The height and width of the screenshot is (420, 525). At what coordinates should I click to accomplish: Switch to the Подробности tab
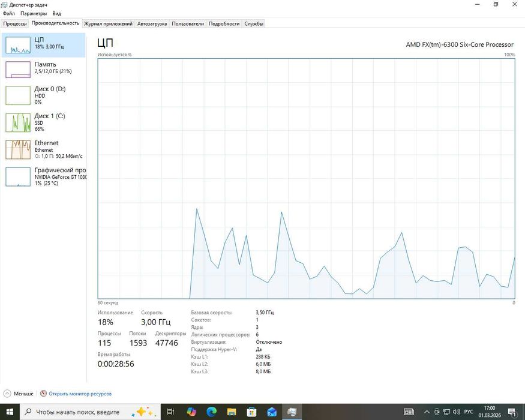coord(224,24)
